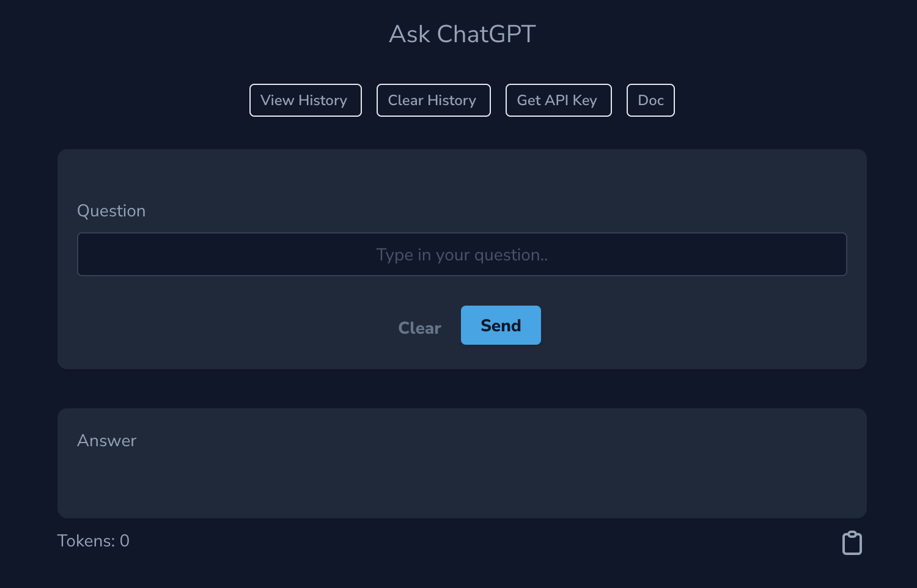Image resolution: width=917 pixels, height=588 pixels.
Task: Erase stored history with Clear History
Action: [433, 100]
